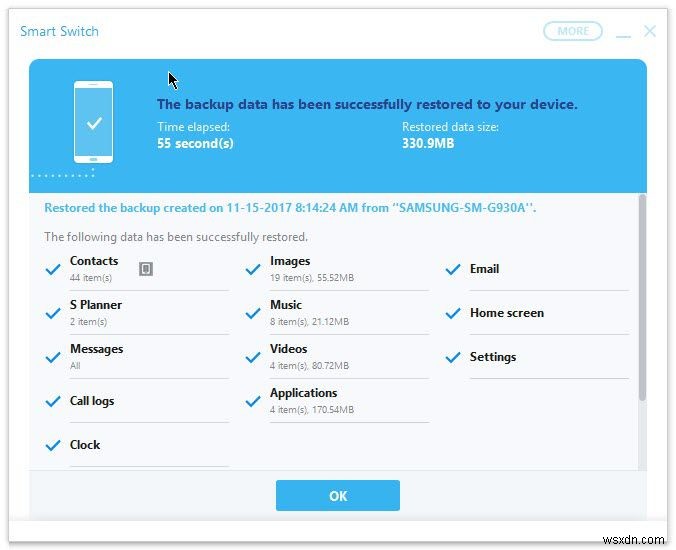
Task: Click the checkmark next to Images
Action: [252, 269]
